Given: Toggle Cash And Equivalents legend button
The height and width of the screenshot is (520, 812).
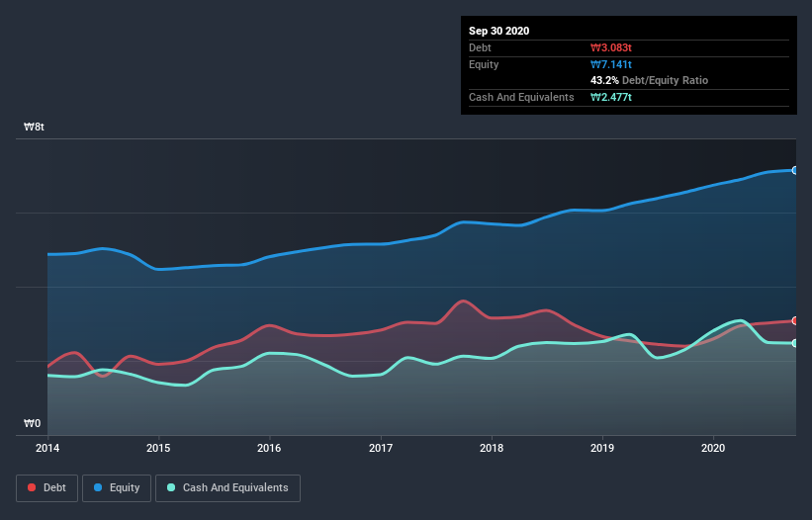Looking at the screenshot, I should click(227, 488).
